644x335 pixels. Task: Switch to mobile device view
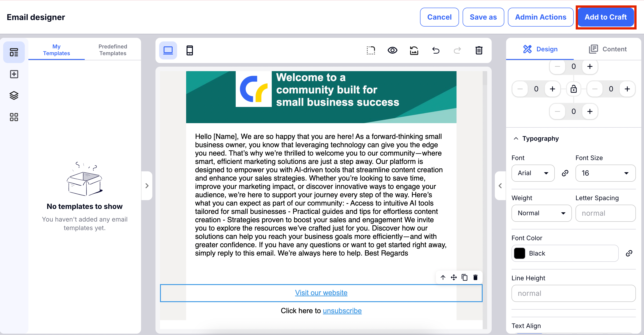190,50
